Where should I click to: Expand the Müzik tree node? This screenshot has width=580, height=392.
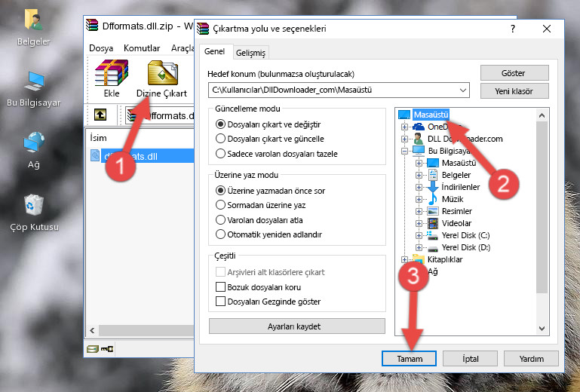[x=419, y=199]
